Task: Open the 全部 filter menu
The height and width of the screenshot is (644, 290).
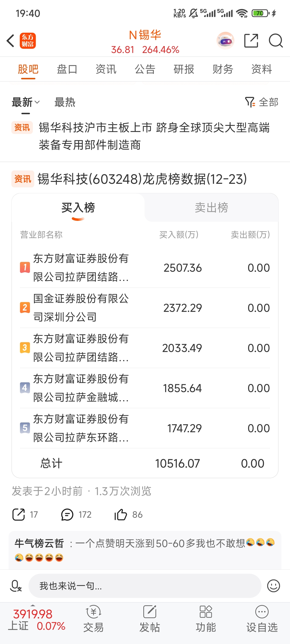Action: pos(262,102)
